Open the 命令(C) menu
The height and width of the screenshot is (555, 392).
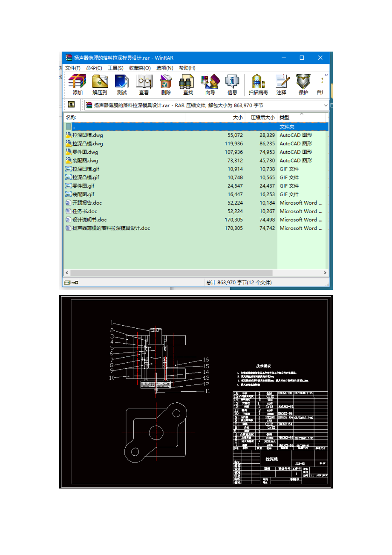point(94,68)
